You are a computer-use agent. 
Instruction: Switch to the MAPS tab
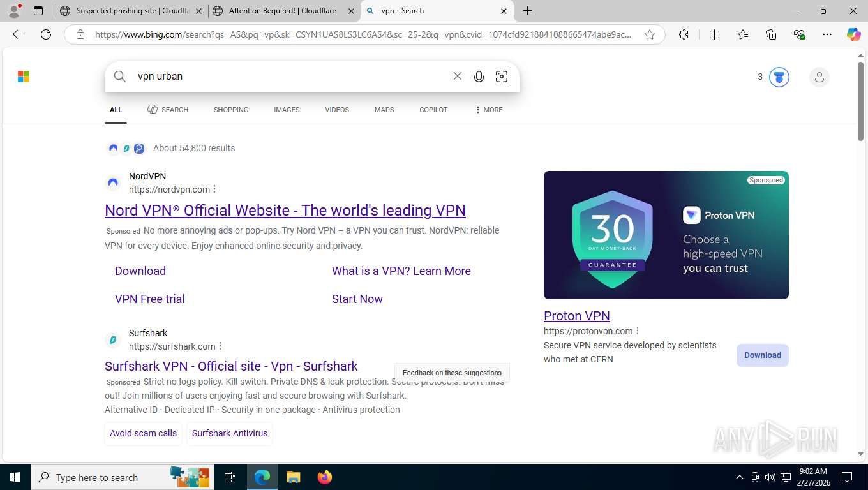[x=384, y=110]
